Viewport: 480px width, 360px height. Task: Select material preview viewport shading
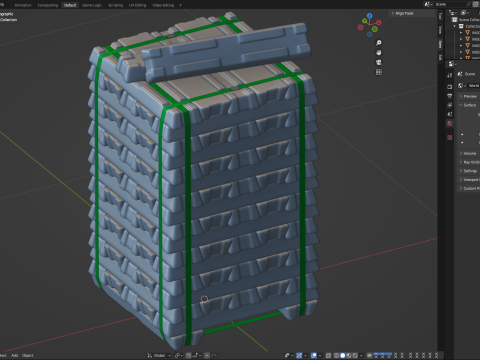349,355
